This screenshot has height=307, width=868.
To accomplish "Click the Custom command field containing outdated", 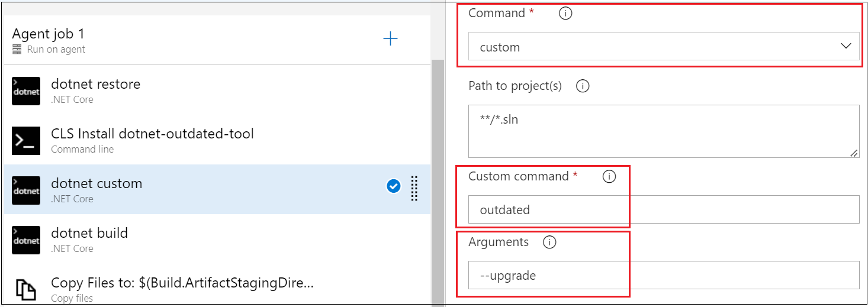I will (664, 209).
